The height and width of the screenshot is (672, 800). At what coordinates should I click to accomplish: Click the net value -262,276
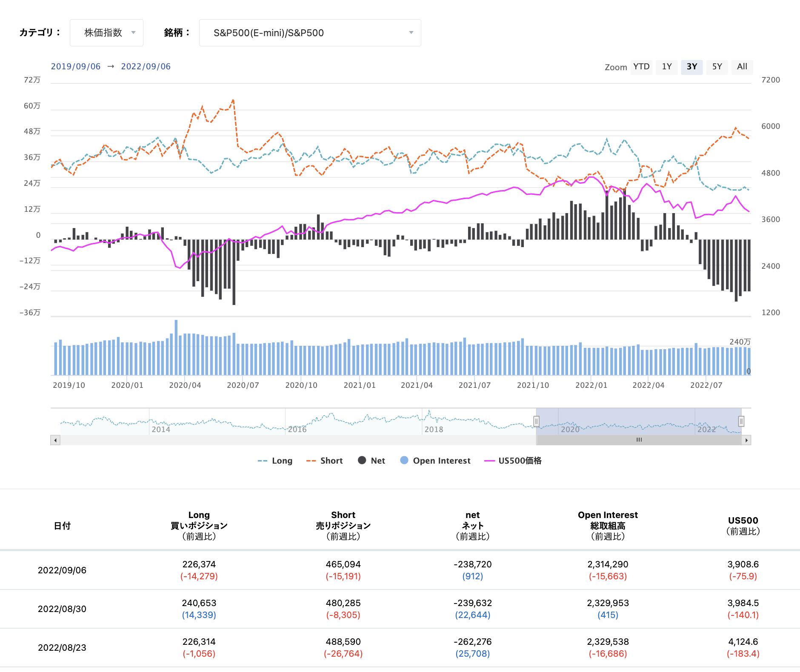point(472,642)
